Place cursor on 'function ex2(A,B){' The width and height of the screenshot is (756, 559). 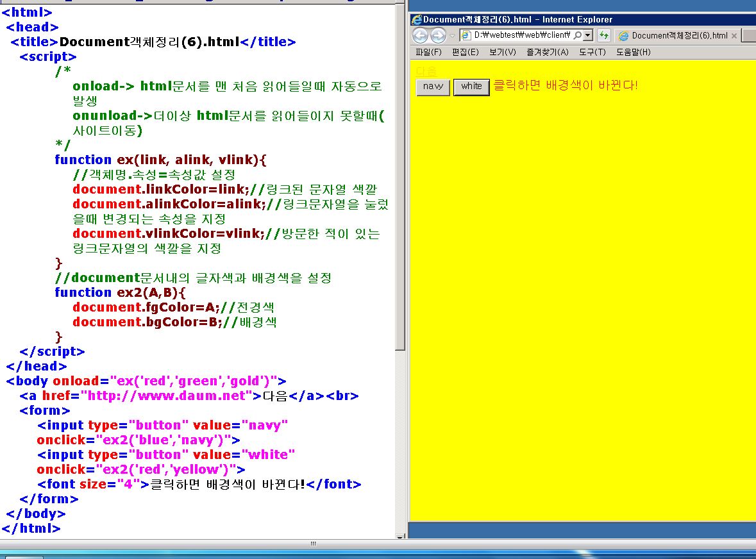[x=120, y=292]
